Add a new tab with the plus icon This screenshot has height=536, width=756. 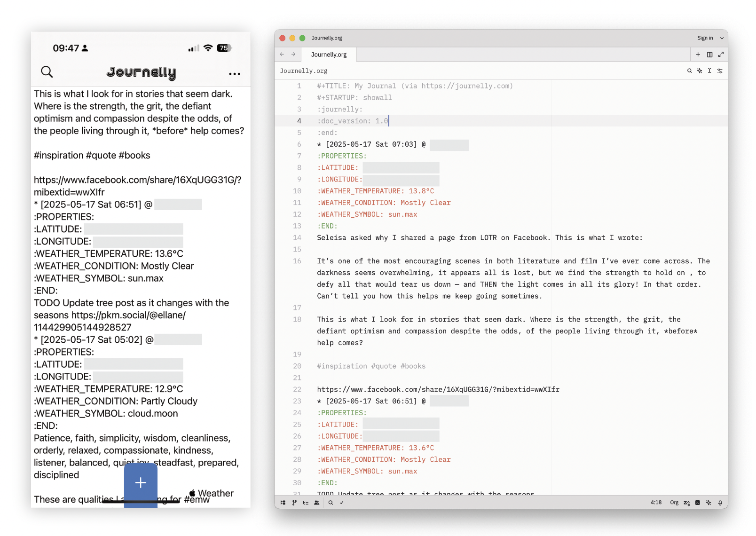pyautogui.click(x=698, y=55)
